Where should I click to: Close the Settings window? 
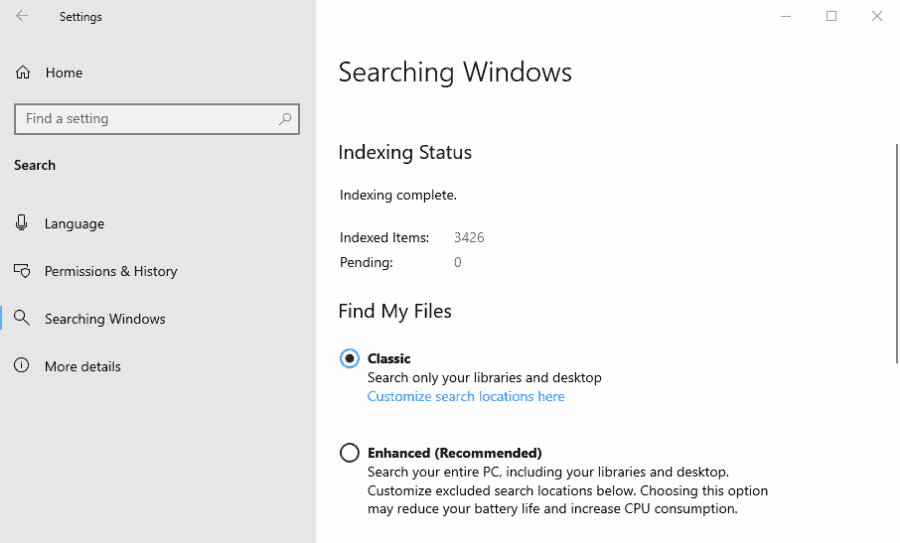click(x=876, y=16)
